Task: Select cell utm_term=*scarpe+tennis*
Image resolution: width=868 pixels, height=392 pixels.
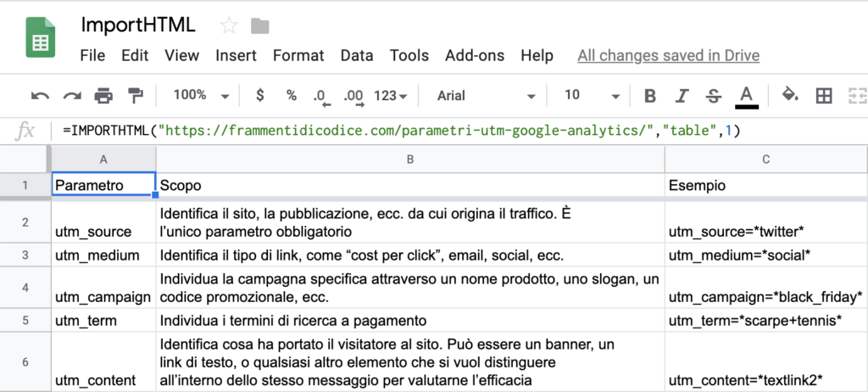Action: [x=766, y=320]
